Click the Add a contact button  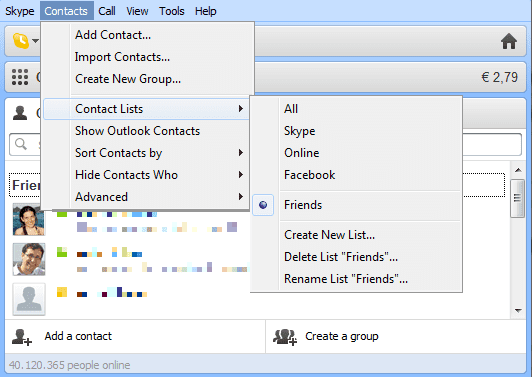135,337
